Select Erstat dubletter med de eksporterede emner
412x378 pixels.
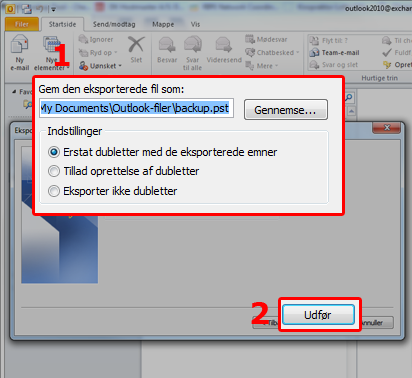tap(162, 152)
